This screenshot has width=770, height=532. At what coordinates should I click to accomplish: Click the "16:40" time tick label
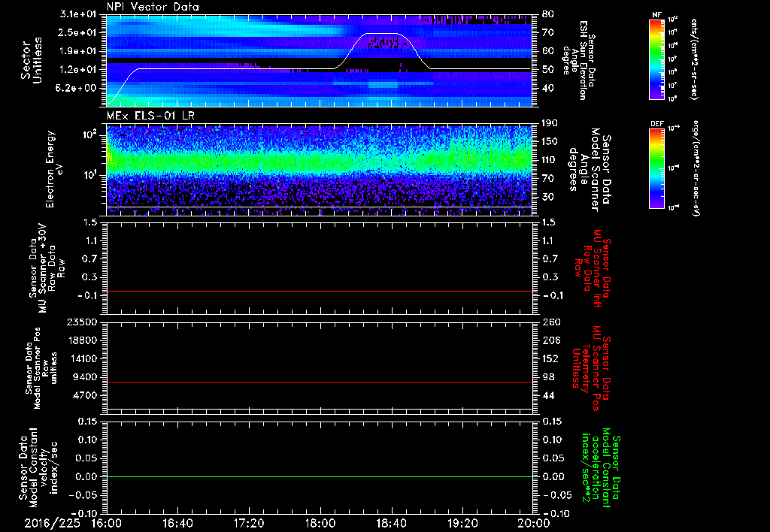177,523
